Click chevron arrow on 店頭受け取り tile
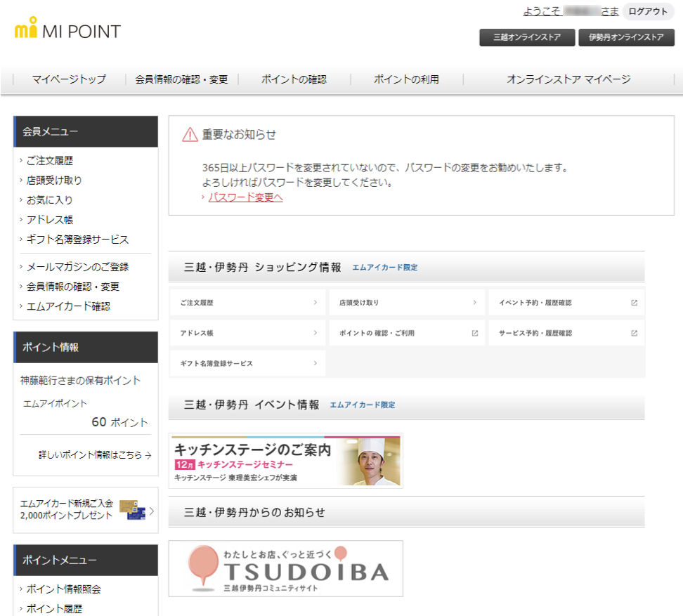 tap(475, 303)
